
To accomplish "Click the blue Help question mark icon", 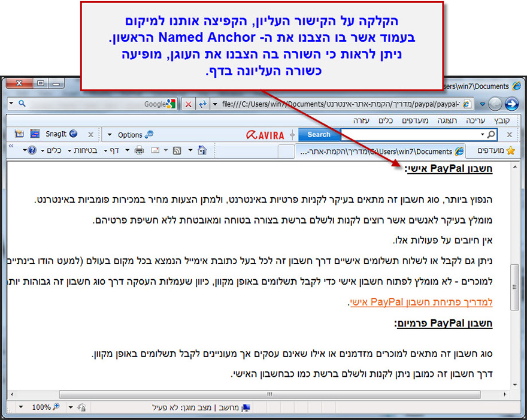I will point(32,150).
